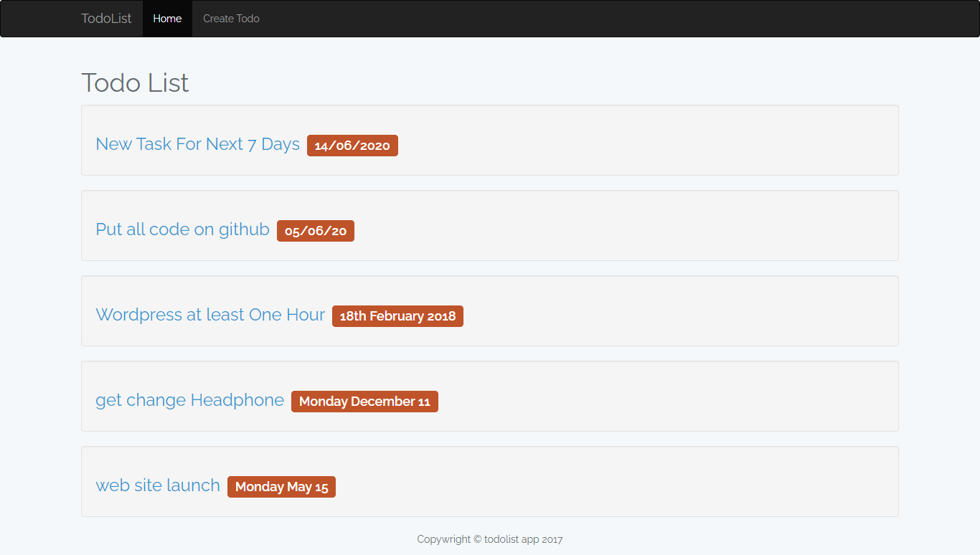This screenshot has width=980, height=555.
Task: Click the 'Monday December 11' date badge
Action: [x=364, y=402]
